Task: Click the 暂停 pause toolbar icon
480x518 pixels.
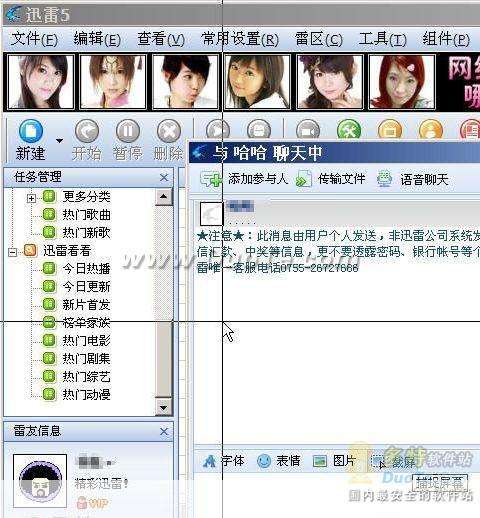Action: (x=128, y=131)
